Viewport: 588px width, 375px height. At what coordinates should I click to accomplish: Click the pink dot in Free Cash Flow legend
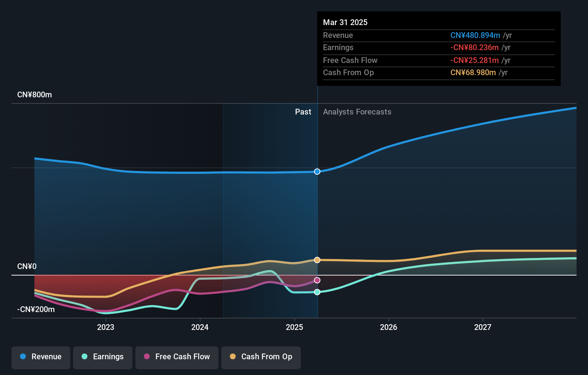coord(147,356)
